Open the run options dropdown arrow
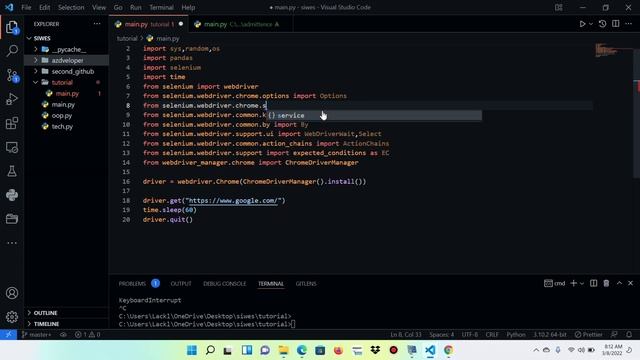The width and height of the screenshot is (640, 360). pos(591,24)
